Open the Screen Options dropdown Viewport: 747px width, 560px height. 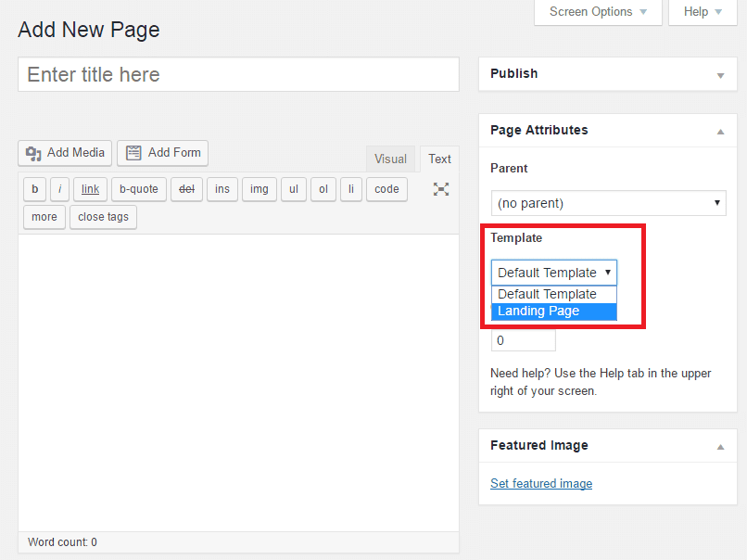point(598,12)
